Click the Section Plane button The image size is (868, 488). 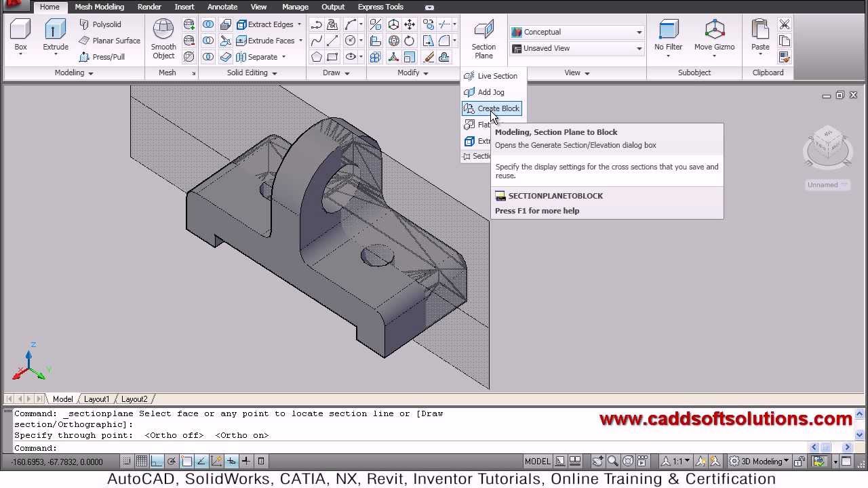tap(484, 39)
